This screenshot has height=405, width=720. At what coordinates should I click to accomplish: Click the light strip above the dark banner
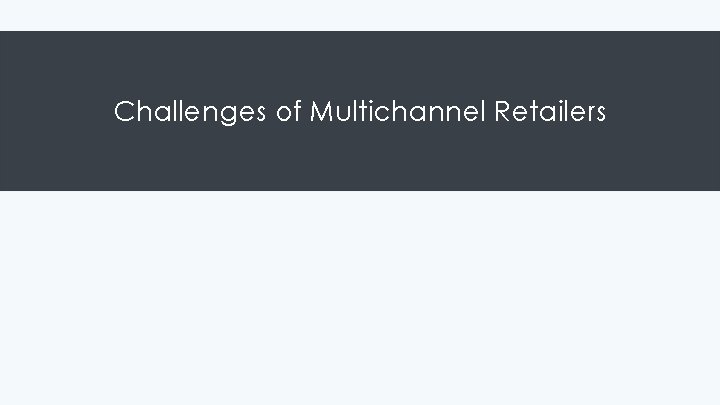[x=360, y=15]
